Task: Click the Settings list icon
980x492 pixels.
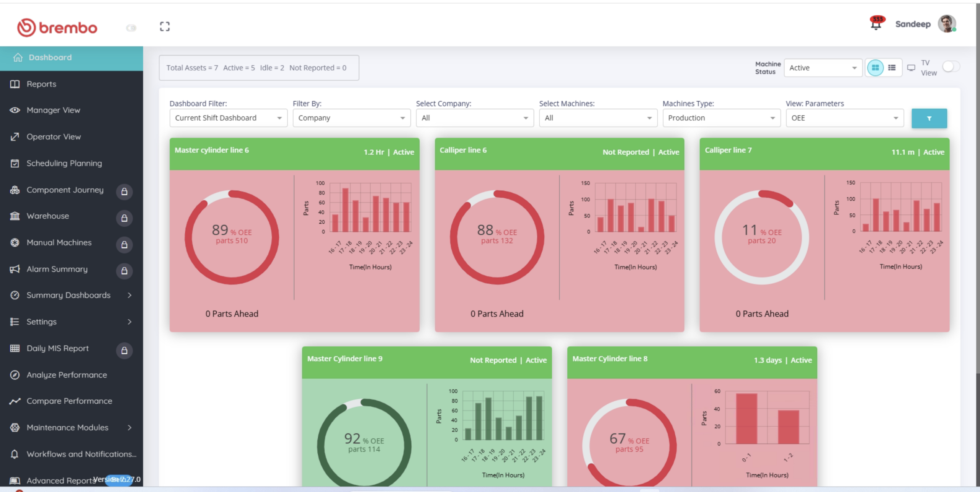Action: click(15, 322)
